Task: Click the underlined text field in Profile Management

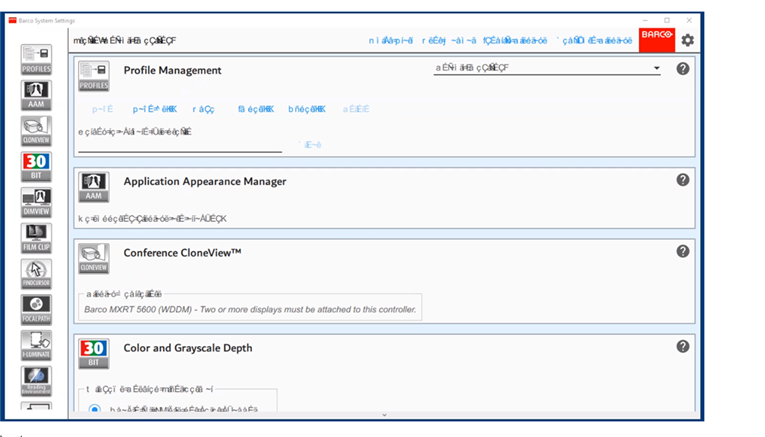Action: [x=180, y=145]
